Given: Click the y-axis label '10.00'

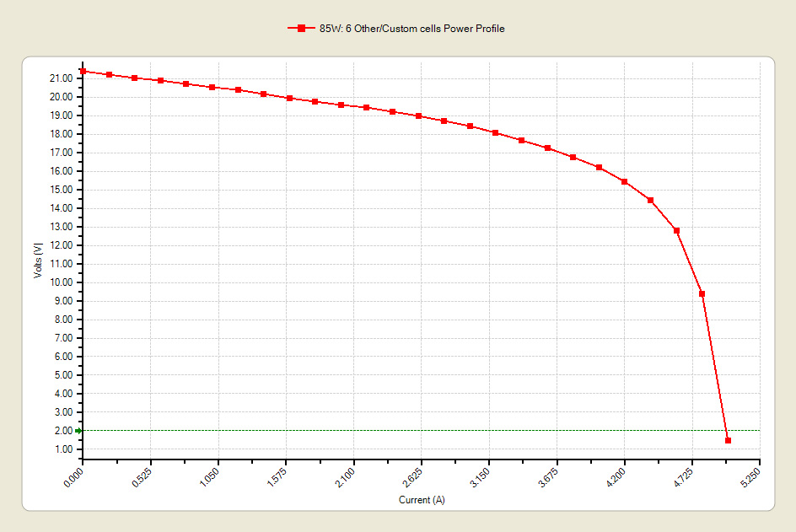Looking at the screenshot, I should (61, 282).
